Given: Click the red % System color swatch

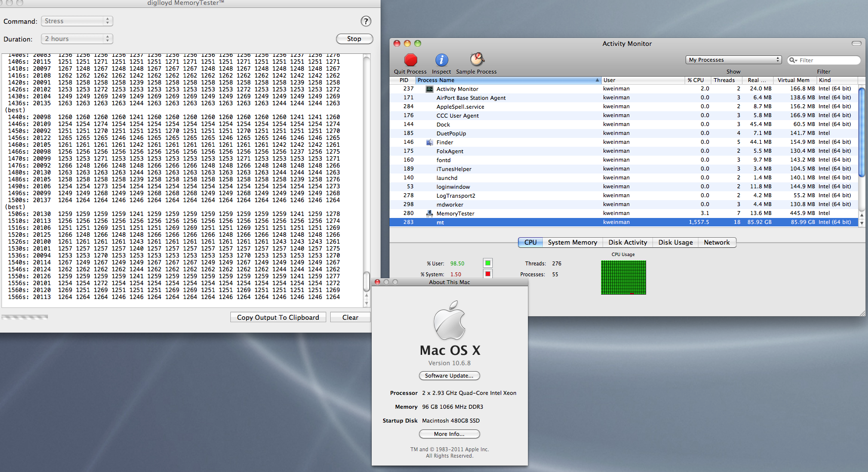Looking at the screenshot, I should pyautogui.click(x=488, y=274).
